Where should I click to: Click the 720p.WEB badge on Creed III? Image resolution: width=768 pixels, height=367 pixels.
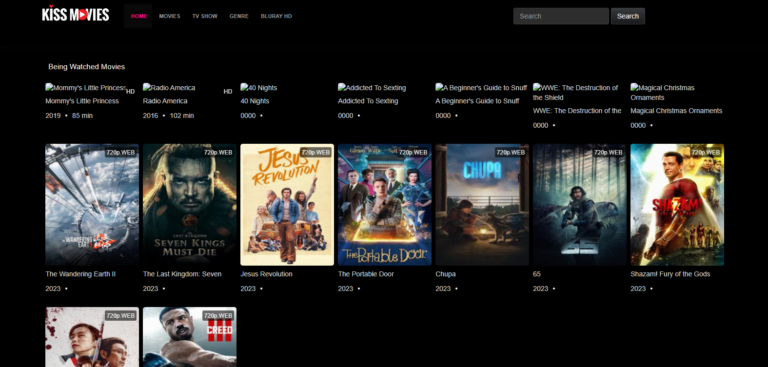coord(218,316)
